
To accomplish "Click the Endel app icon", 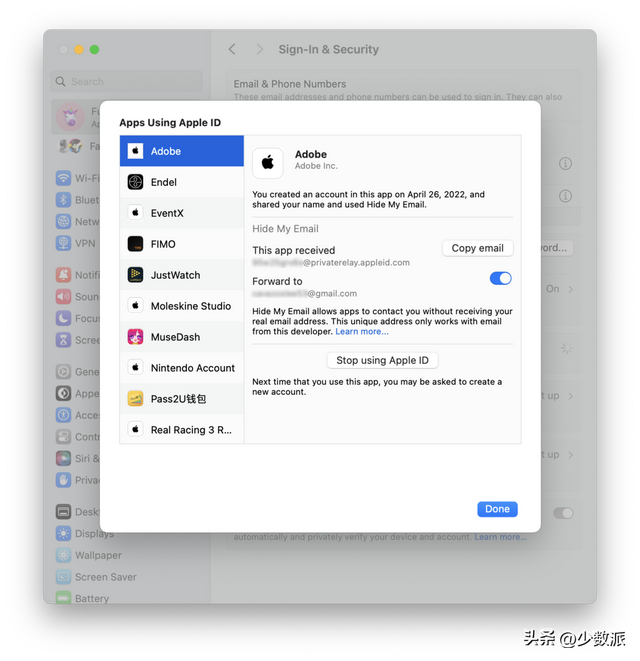I will tap(135, 182).
